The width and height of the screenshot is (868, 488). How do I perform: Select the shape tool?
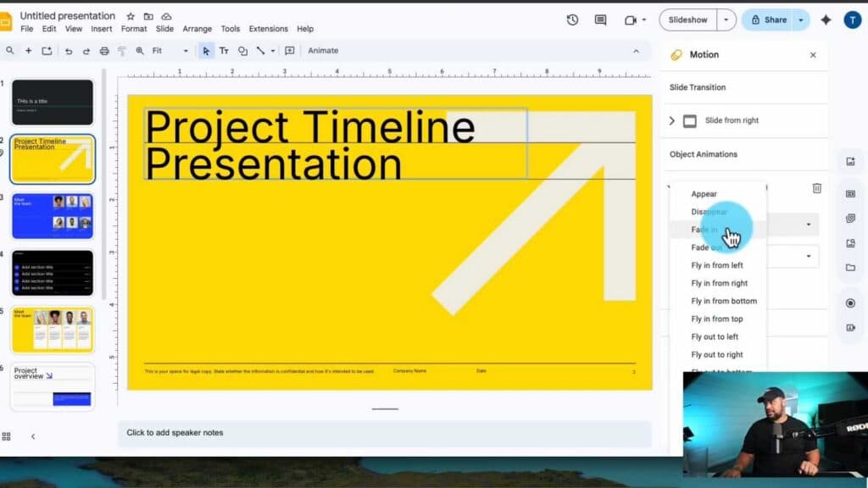(x=242, y=51)
